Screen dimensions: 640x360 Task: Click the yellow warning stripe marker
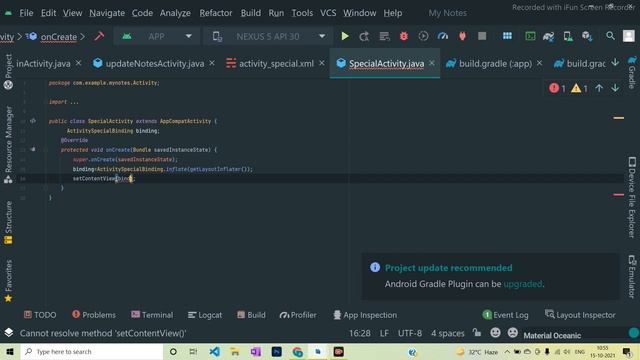(619, 118)
